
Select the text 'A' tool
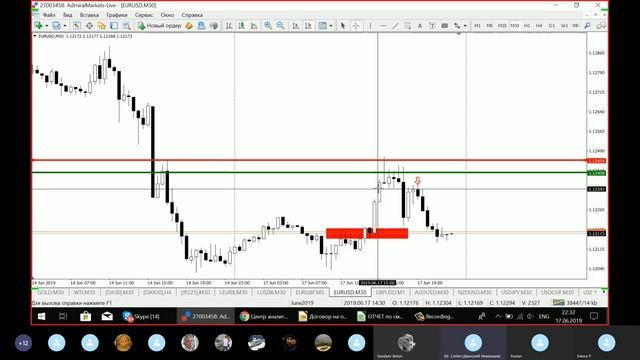pyautogui.click(x=420, y=26)
